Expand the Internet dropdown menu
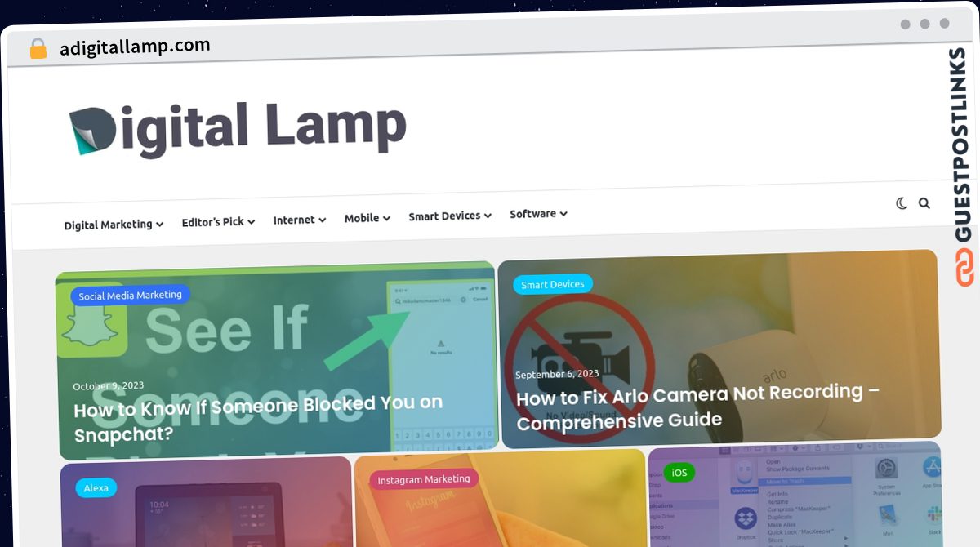Image resolution: width=980 pixels, height=547 pixels. pos(300,220)
